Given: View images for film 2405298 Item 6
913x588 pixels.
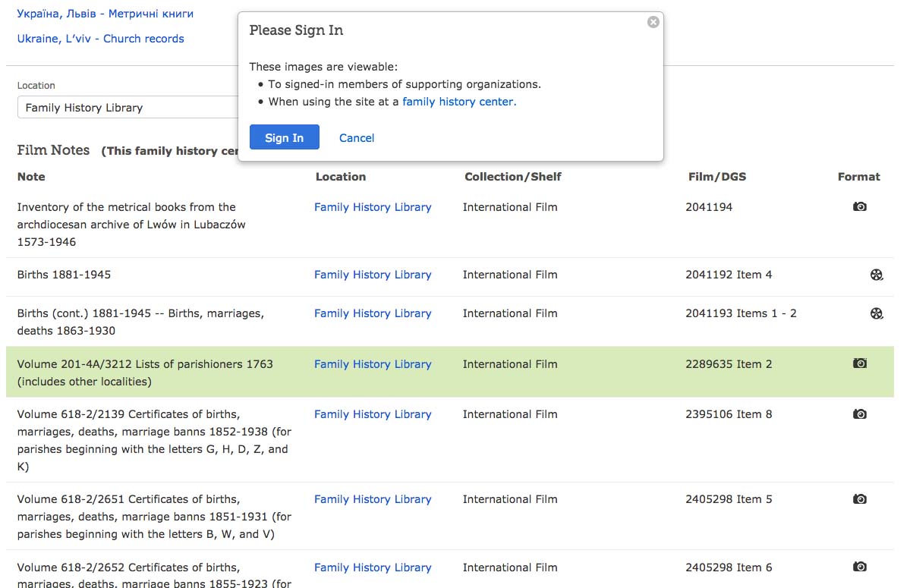Looking at the screenshot, I should [x=859, y=567].
